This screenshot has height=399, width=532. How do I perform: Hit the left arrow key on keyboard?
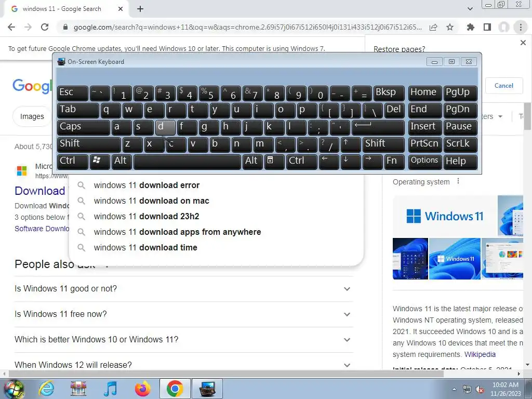(329, 161)
